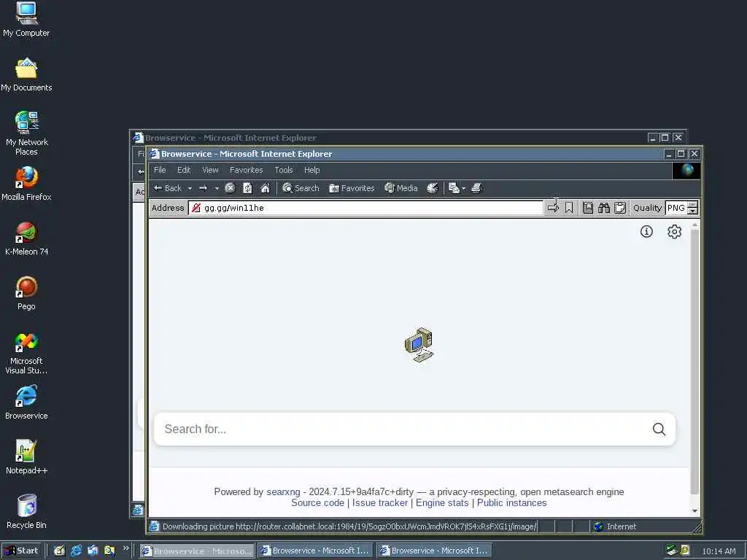Screen dimensions: 747x560
Task: Switch to third Browservice taskbar button
Action: pyautogui.click(x=434, y=551)
